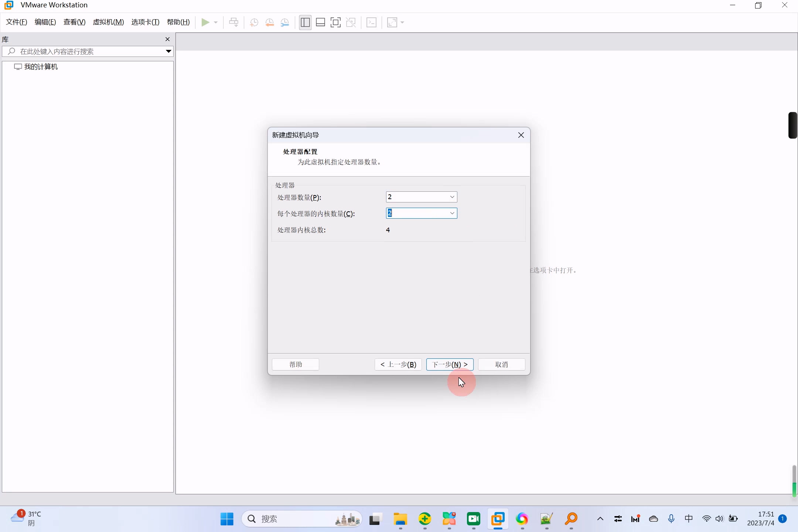Screen dimensions: 798x532
Task: Click the 帮助 button in the wizard
Action: (296, 365)
